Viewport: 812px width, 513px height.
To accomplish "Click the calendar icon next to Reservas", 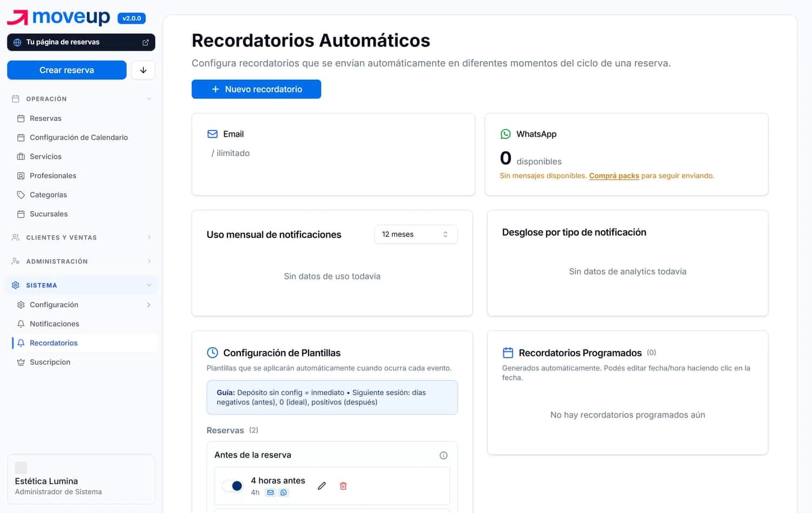I will [x=21, y=119].
